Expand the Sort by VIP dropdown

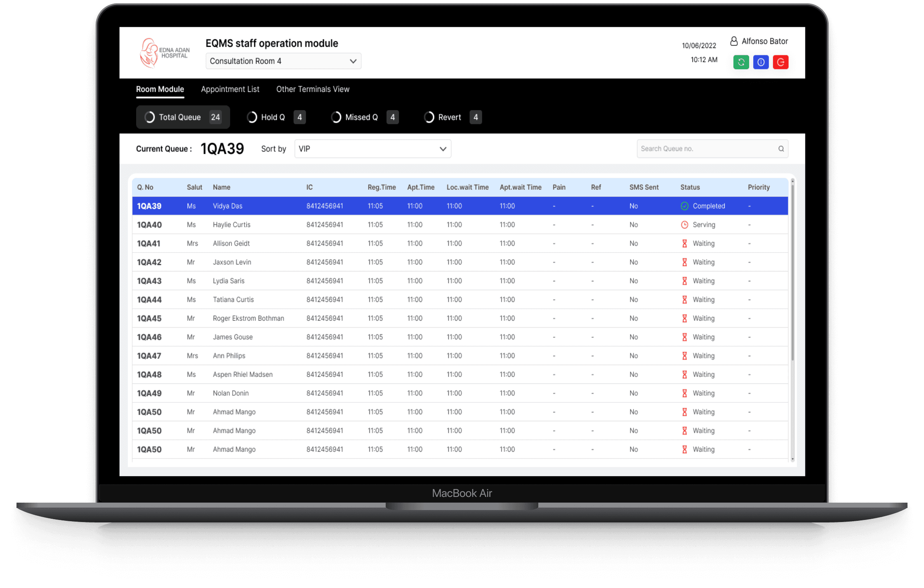372,149
